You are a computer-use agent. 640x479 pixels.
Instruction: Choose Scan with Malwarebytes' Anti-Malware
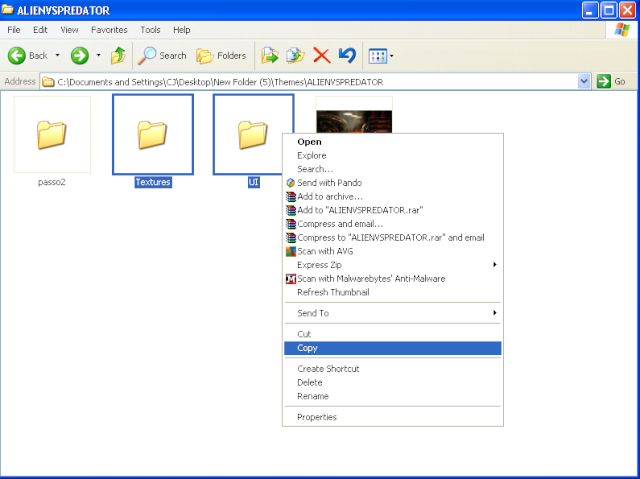[393, 279]
